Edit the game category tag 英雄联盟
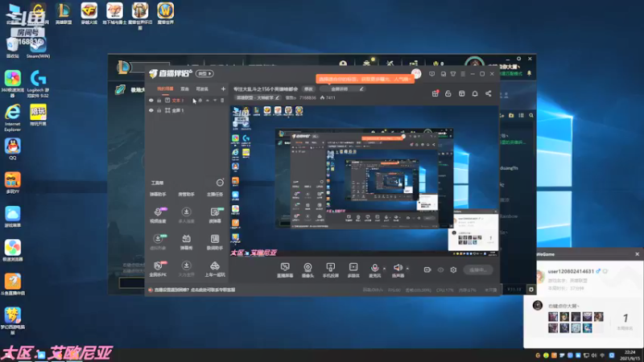Screen dimensions: 644x362 [258, 97]
